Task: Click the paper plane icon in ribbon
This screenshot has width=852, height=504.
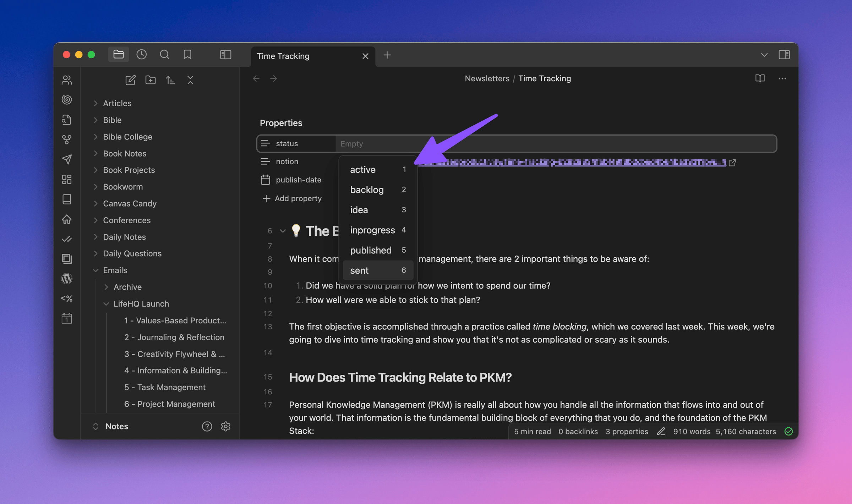Action: pyautogui.click(x=67, y=159)
